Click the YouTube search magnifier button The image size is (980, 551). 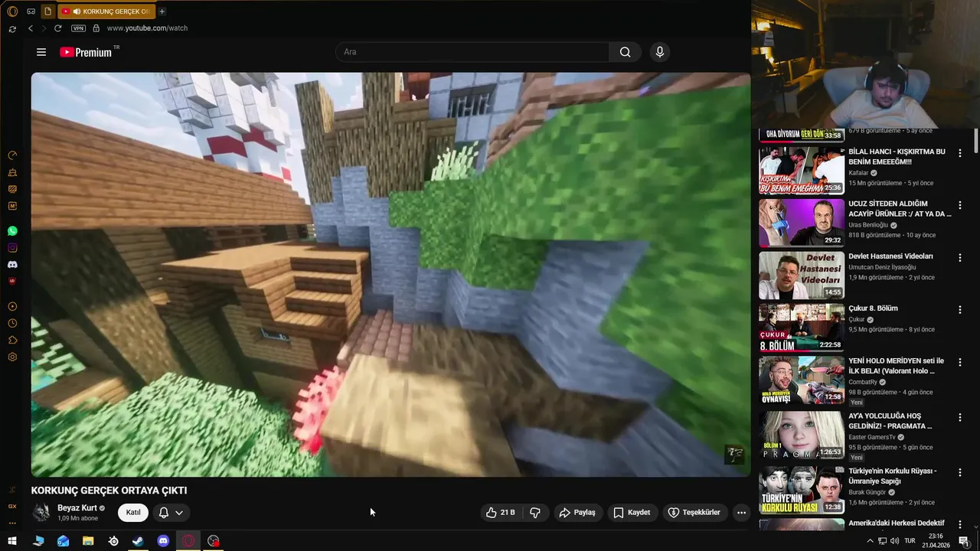(625, 52)
